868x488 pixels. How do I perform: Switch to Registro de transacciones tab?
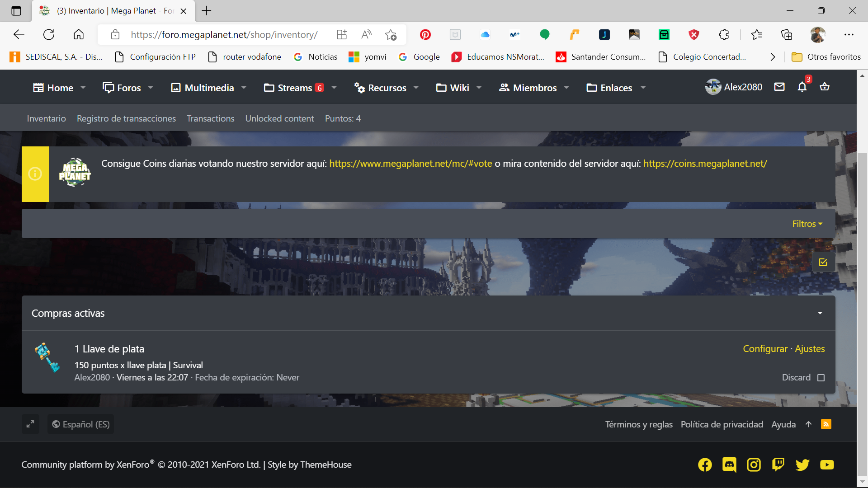click(126, 118)
